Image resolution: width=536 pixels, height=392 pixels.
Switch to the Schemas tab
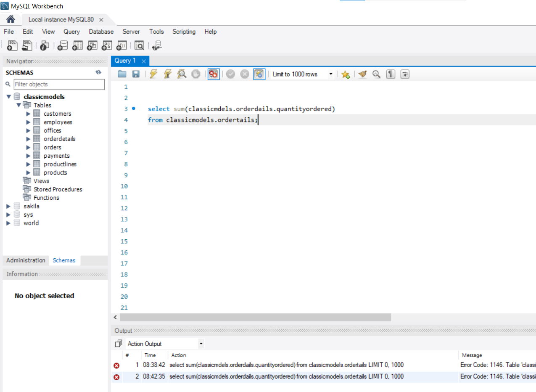(x=64, y=260)
